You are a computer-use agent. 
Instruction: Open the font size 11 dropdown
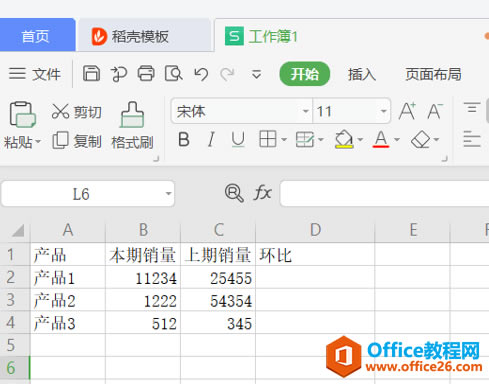pos(384,111)
